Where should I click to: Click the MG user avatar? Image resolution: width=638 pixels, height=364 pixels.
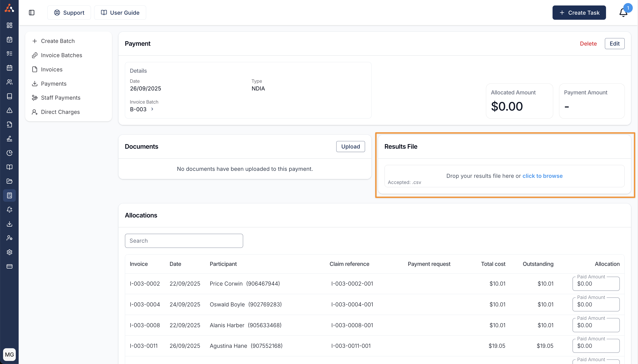click(9, 354)
